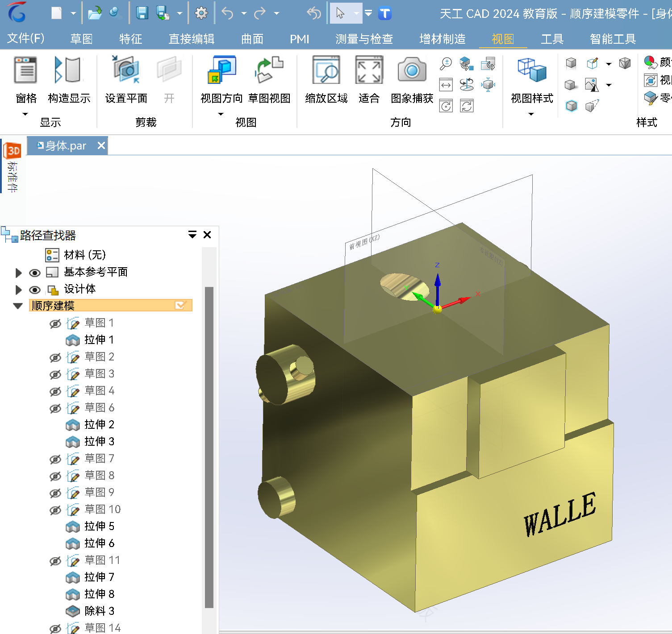Click the color palette style icon
This screenshot has height=634, width=672.
pos(650,62)
